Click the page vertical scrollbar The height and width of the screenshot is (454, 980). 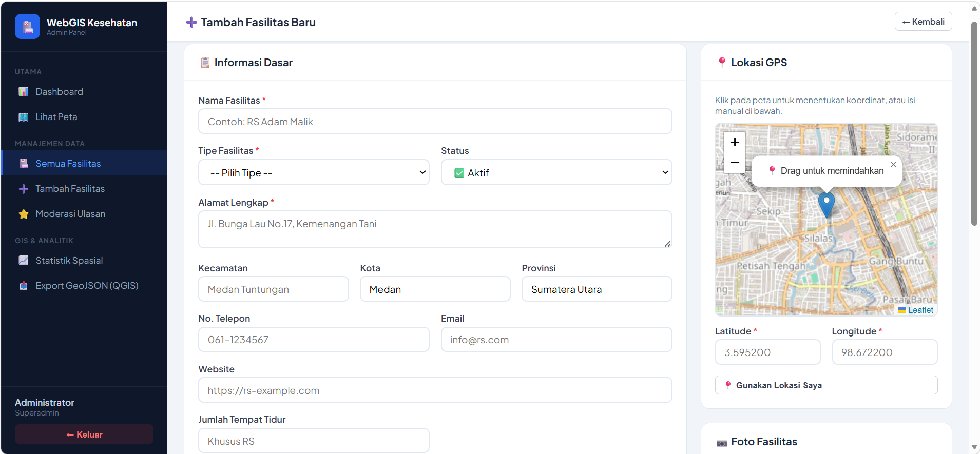pos(974,123)
